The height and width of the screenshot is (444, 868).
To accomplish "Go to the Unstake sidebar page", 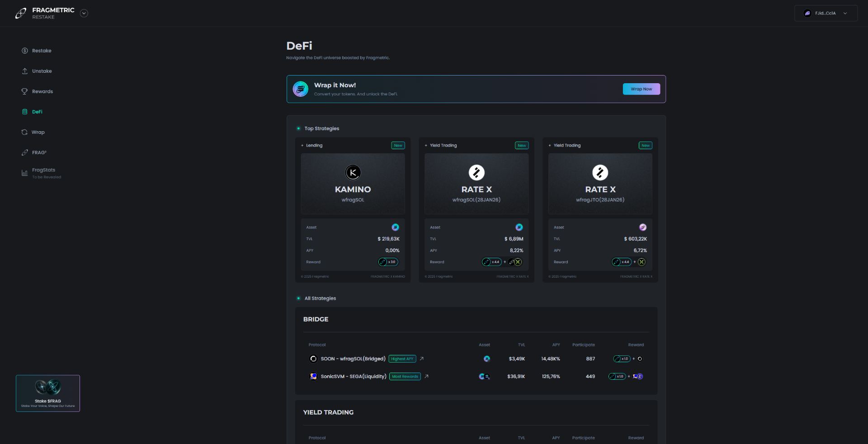I will point(42,71).
